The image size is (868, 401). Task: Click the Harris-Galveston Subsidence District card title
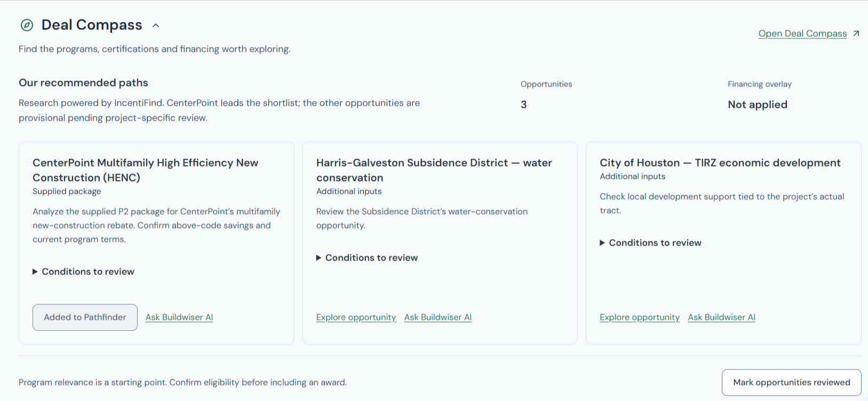(434, 170)
